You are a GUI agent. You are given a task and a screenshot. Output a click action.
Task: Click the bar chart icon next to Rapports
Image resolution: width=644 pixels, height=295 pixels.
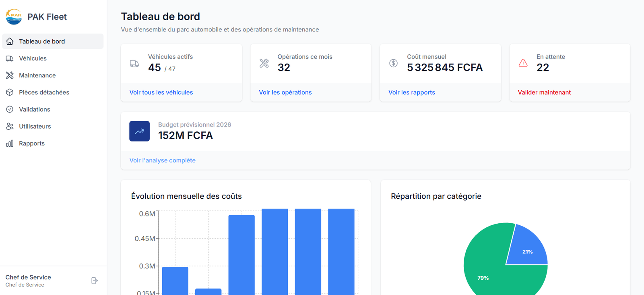coord(10,143)
